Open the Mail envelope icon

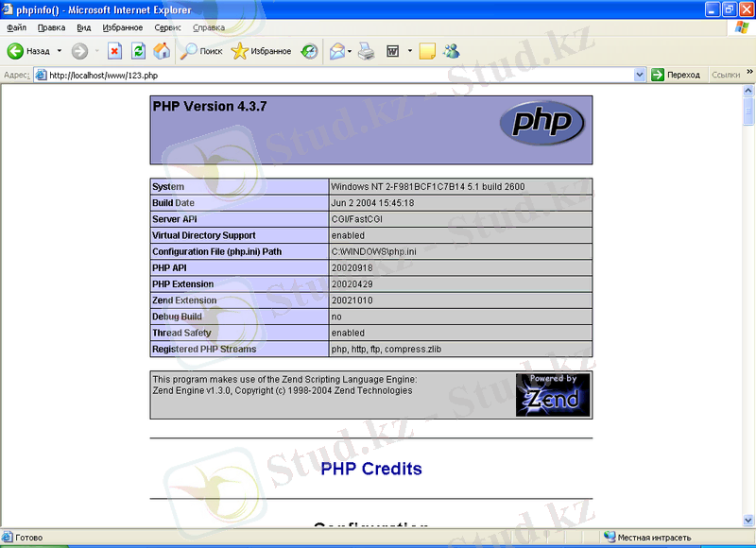336,51
